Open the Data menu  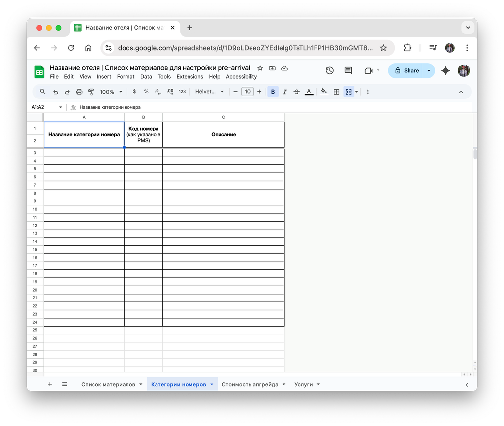(146, 77)
